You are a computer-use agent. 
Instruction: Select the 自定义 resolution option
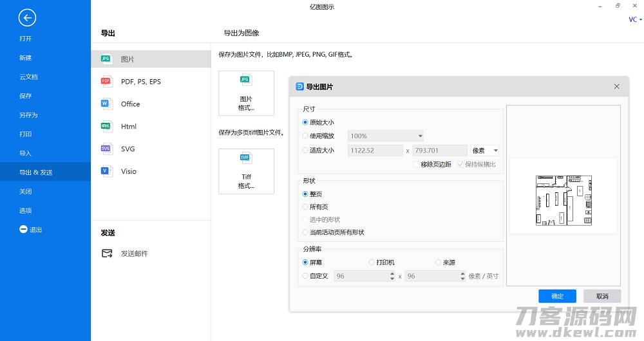tap(305, 276)
